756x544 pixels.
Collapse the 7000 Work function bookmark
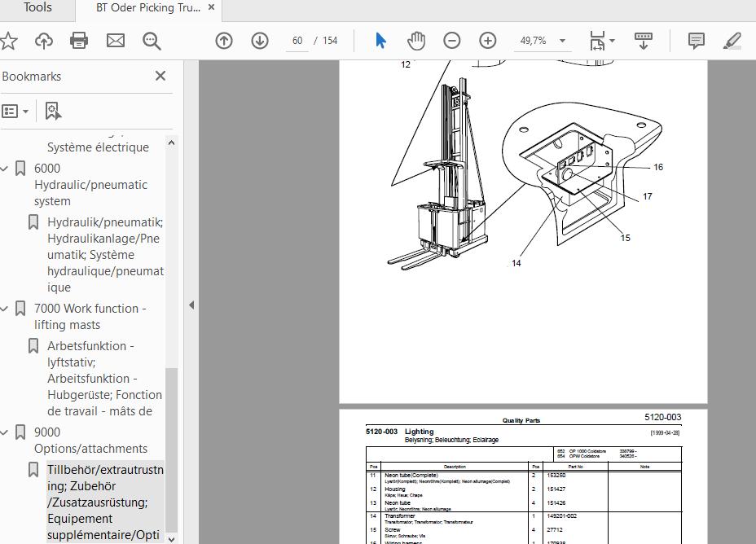tap(4, 309)
